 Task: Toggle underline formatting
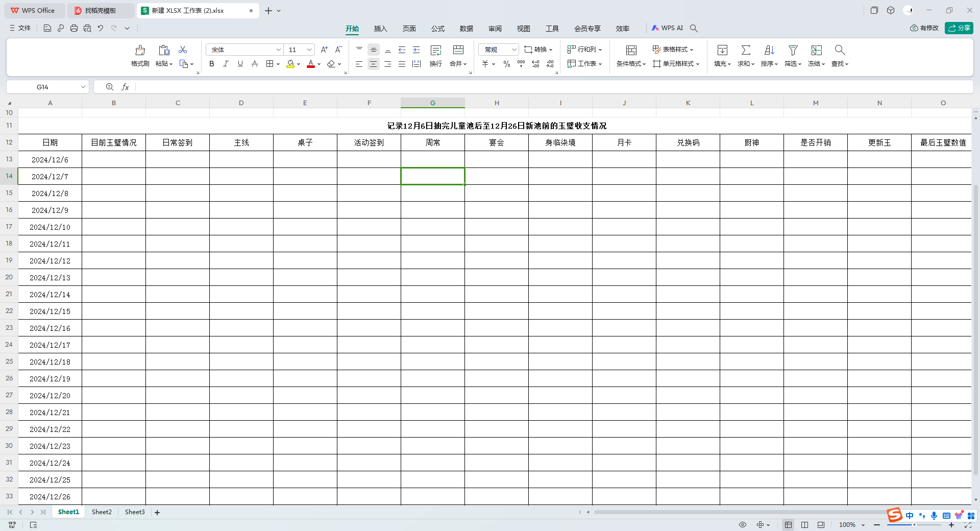(240, 64)
